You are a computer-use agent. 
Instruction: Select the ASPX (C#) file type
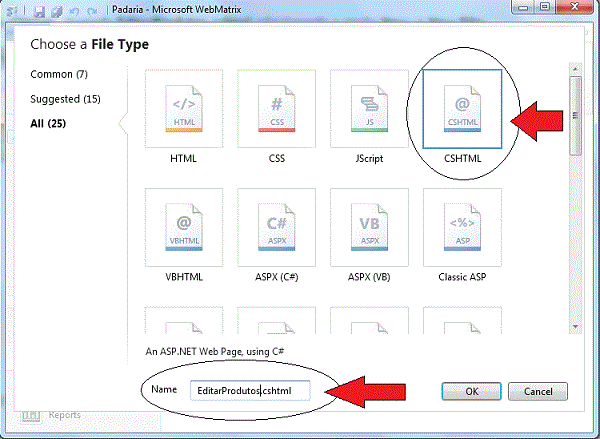pyautogui.click(x=276, y=227)
